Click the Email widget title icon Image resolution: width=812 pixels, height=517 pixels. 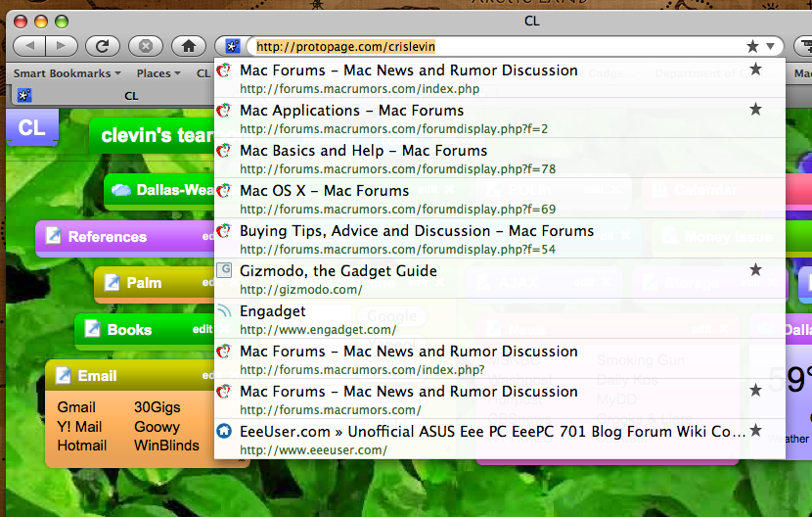(64, 375)
